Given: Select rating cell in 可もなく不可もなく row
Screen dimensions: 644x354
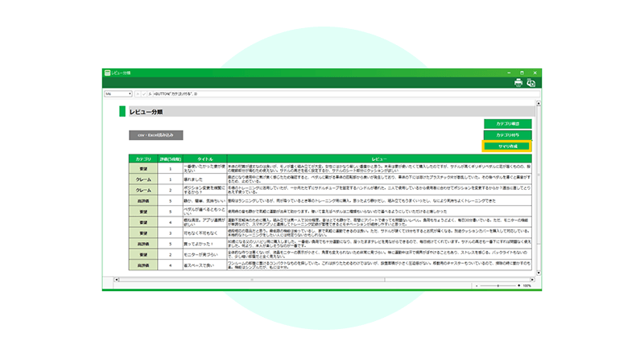Looking at the screenshot, I should [x=170, y=233].
